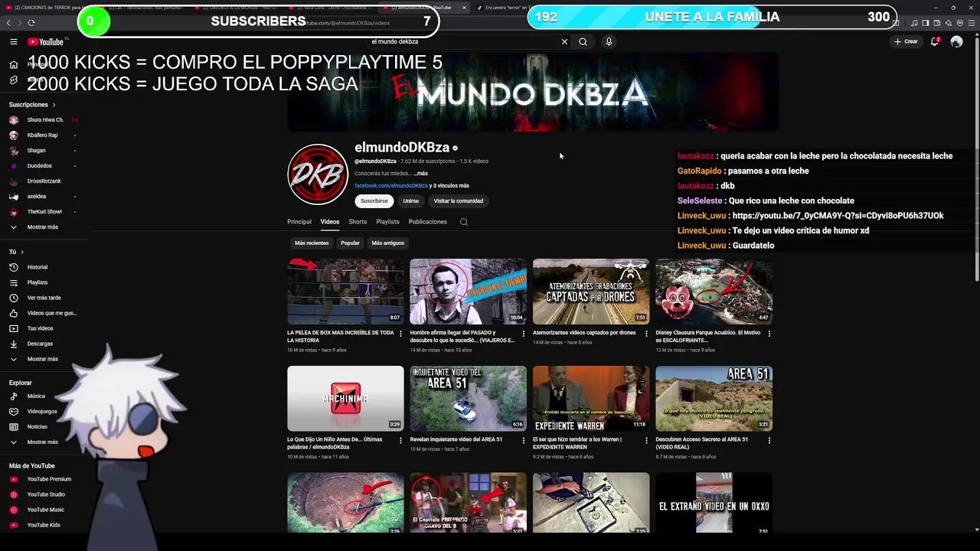Open the Tú section chevron
Image resolution: width=980 pixels, height=551 pixels.
click(x=22, y=252)
